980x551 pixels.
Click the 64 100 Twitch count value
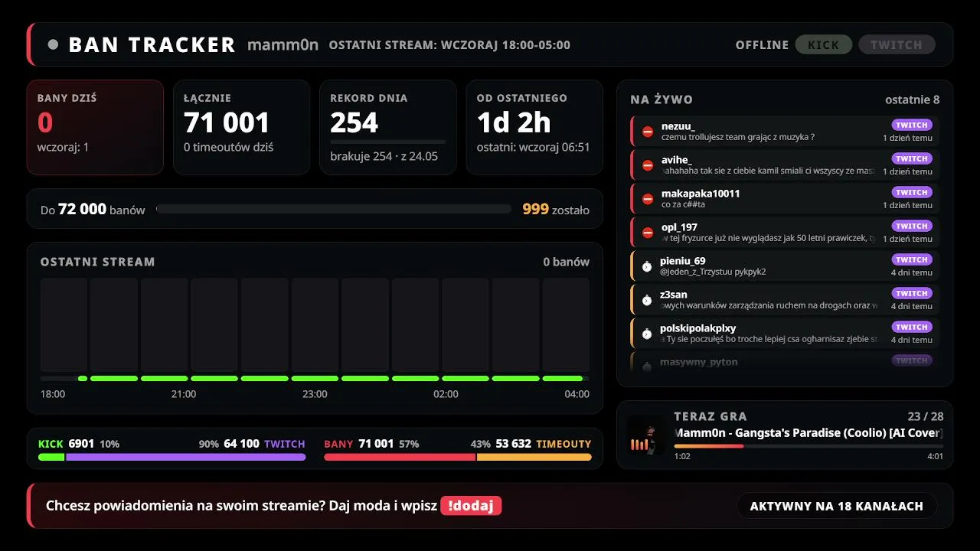point(241,444)
